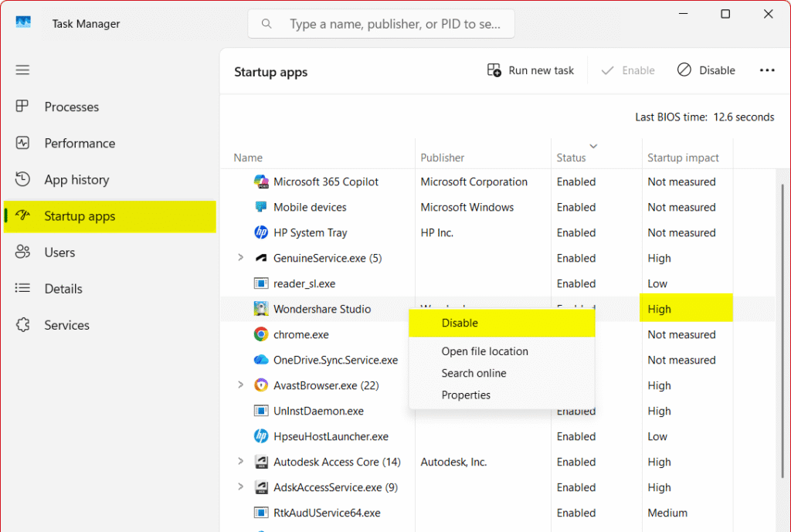This screenshot has height=532, width=791.
Task: Click the HpseuHostLauncher.exe HP icon
Action: pos(261,435)
